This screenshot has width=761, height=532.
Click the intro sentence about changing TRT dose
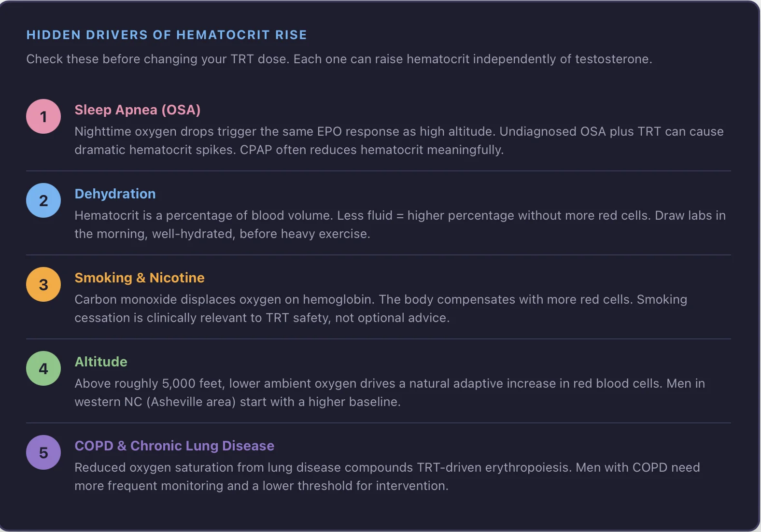pos(339,59)
